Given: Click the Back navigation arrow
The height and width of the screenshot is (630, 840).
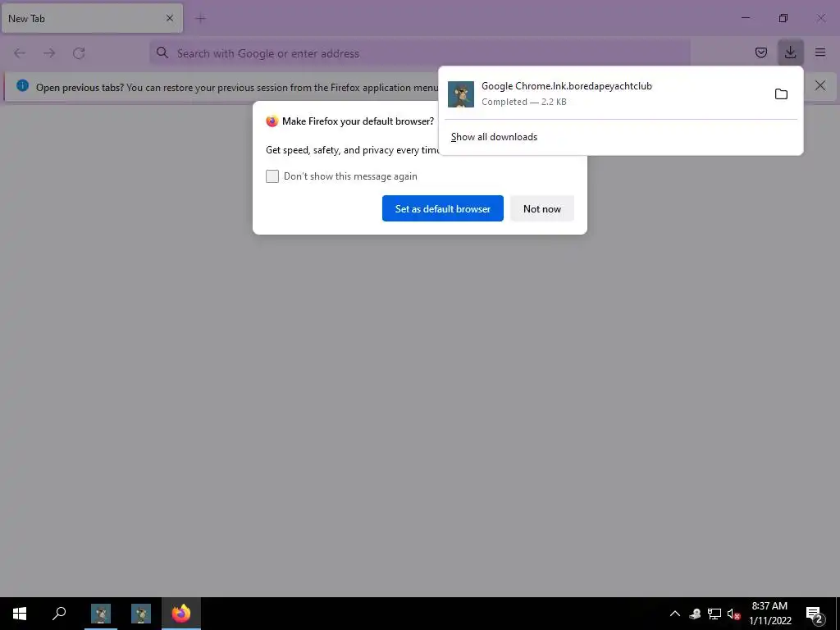Looking at the screenshot, I should click(x=20, y=53).
